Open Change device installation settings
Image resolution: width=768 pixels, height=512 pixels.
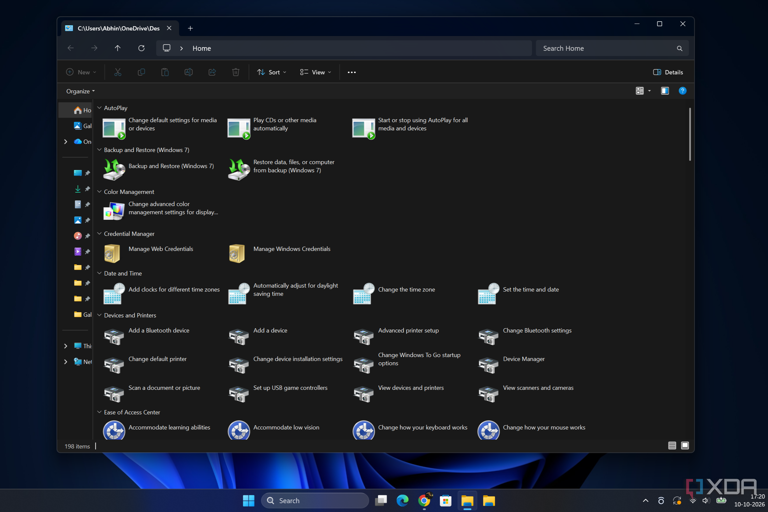(286, 364)
